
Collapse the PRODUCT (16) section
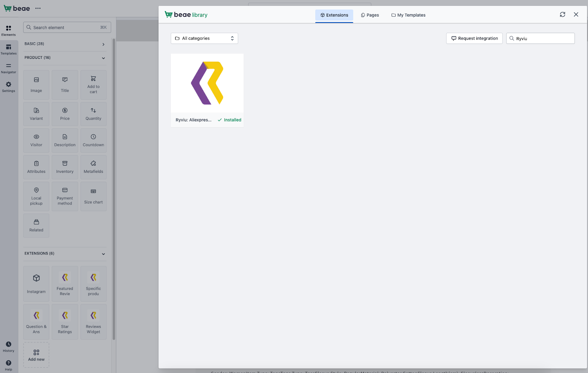[x=65, y=58]
